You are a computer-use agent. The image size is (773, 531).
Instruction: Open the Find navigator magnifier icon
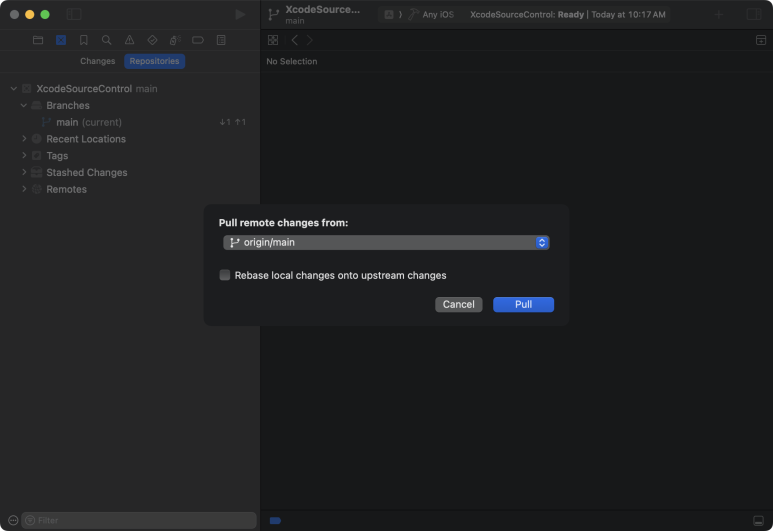[x=106, y=40]
